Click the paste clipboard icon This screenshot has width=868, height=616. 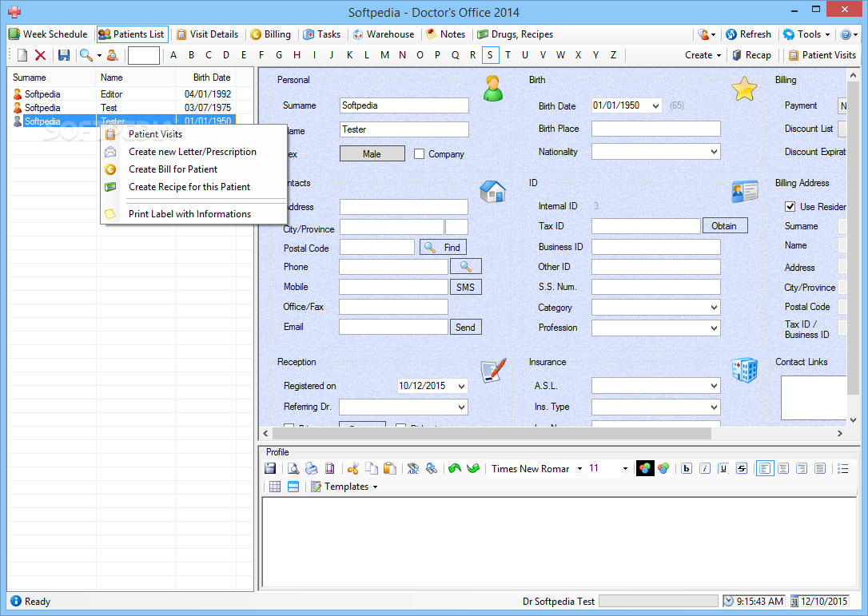pos(390,469)
